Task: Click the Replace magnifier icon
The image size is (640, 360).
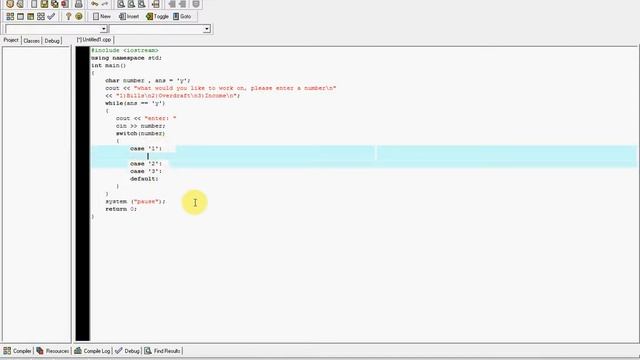Action: point(131,4)
